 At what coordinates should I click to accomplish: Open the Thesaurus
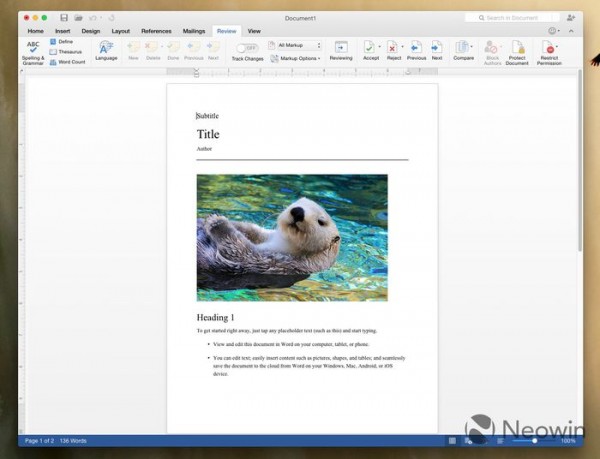click(66, 52)
